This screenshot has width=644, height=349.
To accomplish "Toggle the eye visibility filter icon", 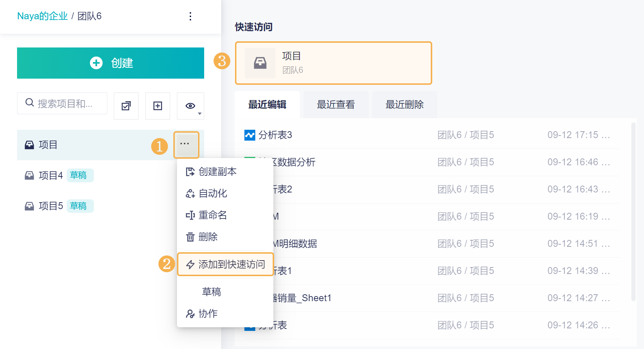I will (190, 106).
